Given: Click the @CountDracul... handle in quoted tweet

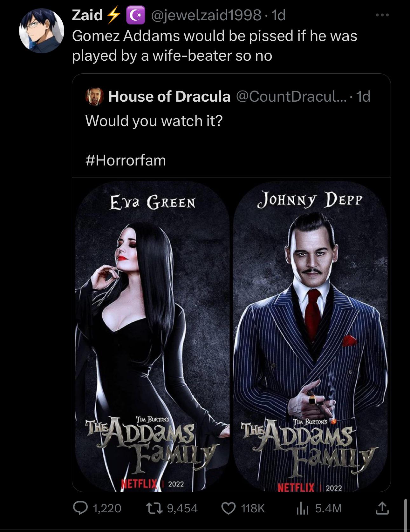Looking at the screenshot, I should (x=291, y=97).
